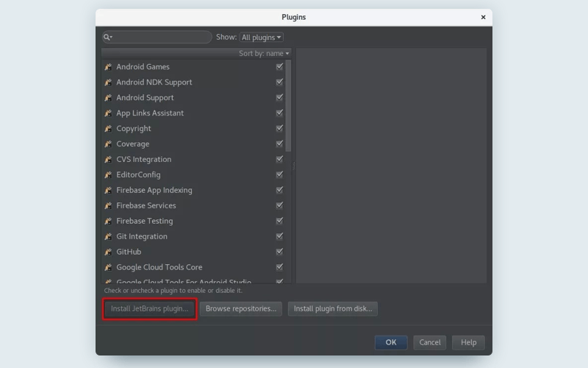Confirm with the OK button
588x368 pixels.
tap(391, 342)
